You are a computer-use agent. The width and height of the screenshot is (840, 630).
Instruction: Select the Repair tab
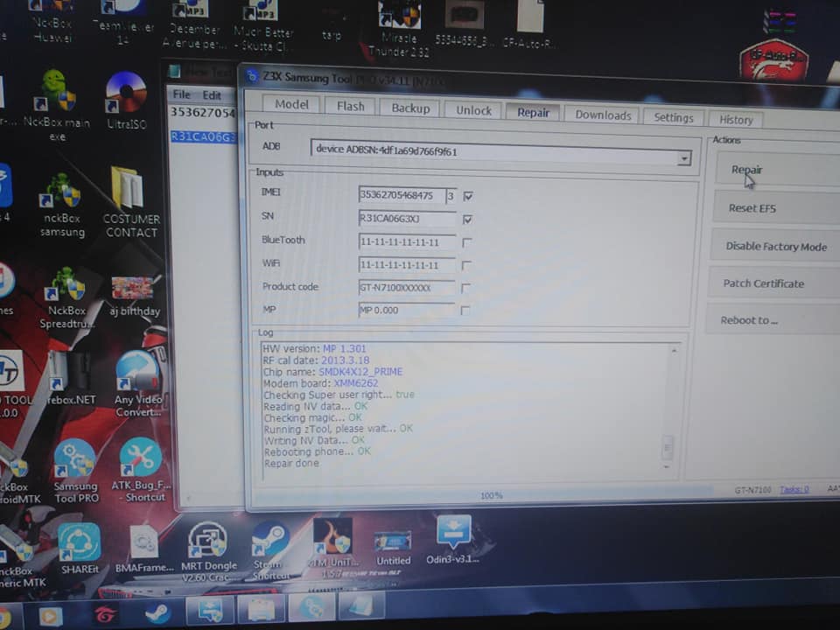533,113
